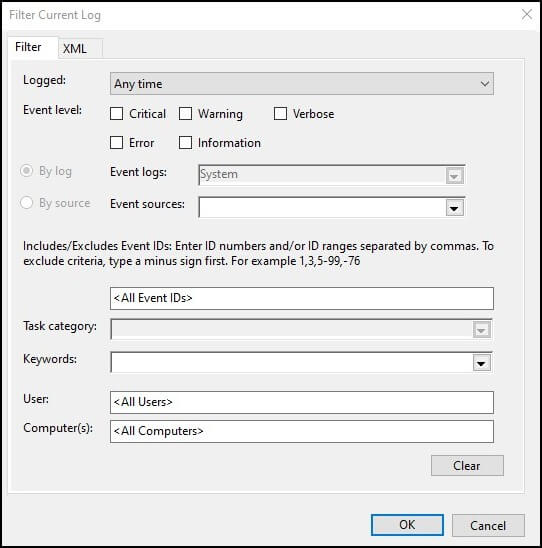Open the Logged time dropdown
The height and width of the screenshot is (548, 542).
pyautogui.click(x=302, y=84)
